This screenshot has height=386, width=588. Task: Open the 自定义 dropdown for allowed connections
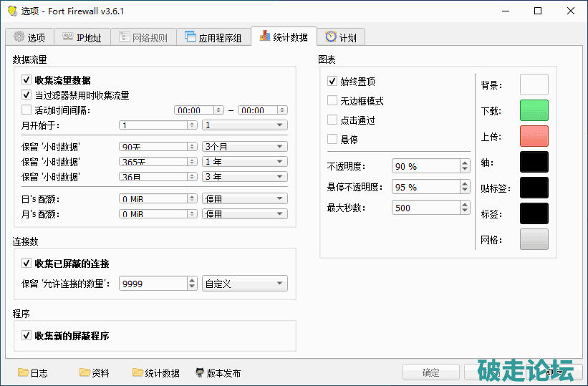pyautogui.click(x=244, y=284)
